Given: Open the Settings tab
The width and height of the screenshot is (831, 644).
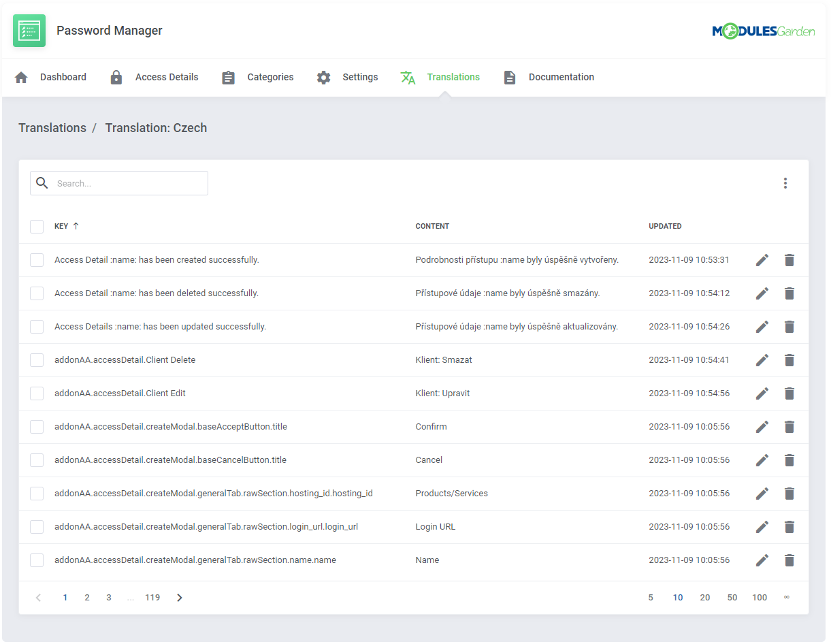Looking at the screenshot, I should pyautogui.click(x=347, y=78).
